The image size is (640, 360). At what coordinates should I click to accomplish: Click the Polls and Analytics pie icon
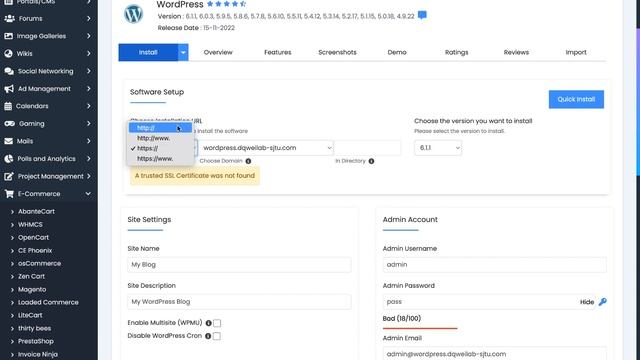pos(9,159)
